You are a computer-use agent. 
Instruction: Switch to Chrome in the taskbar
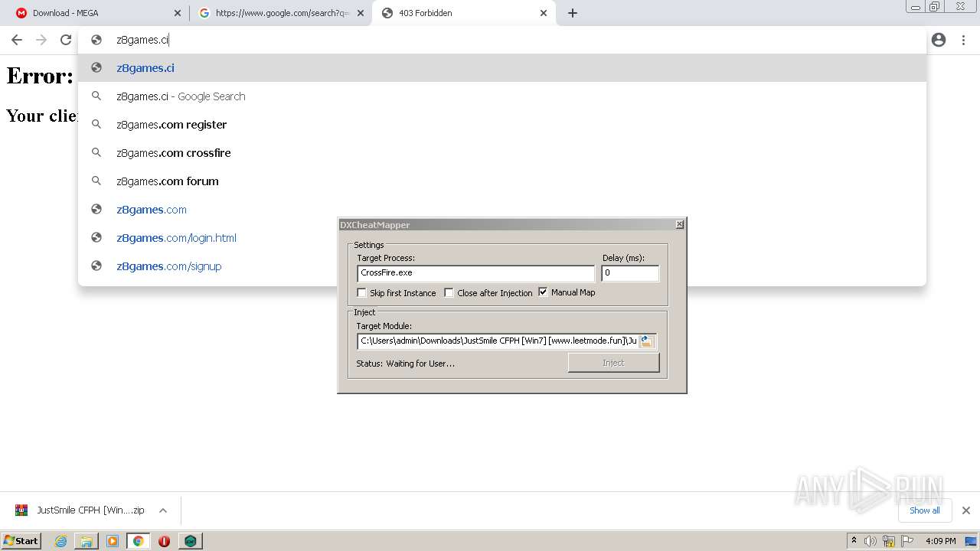point(139,541)
